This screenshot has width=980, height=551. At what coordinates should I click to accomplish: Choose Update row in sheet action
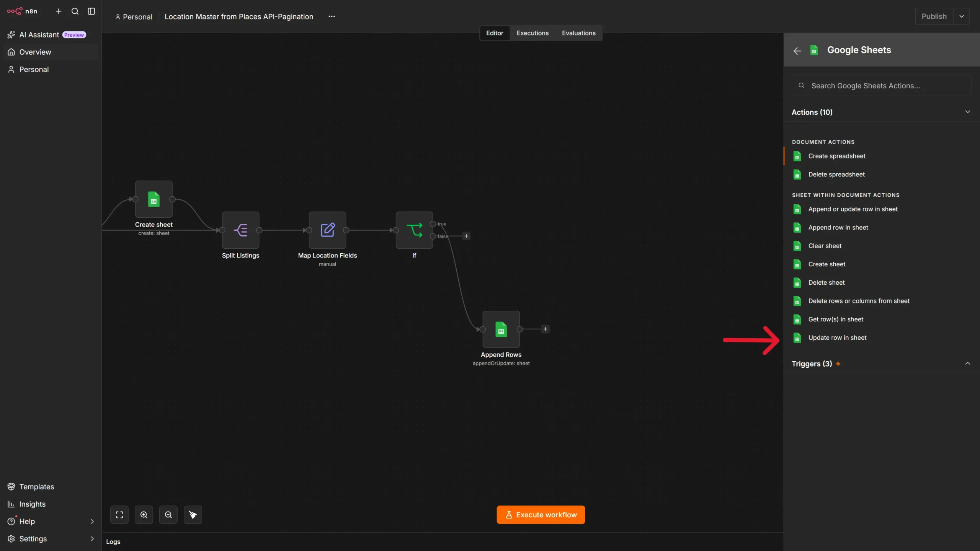(881, 338)
